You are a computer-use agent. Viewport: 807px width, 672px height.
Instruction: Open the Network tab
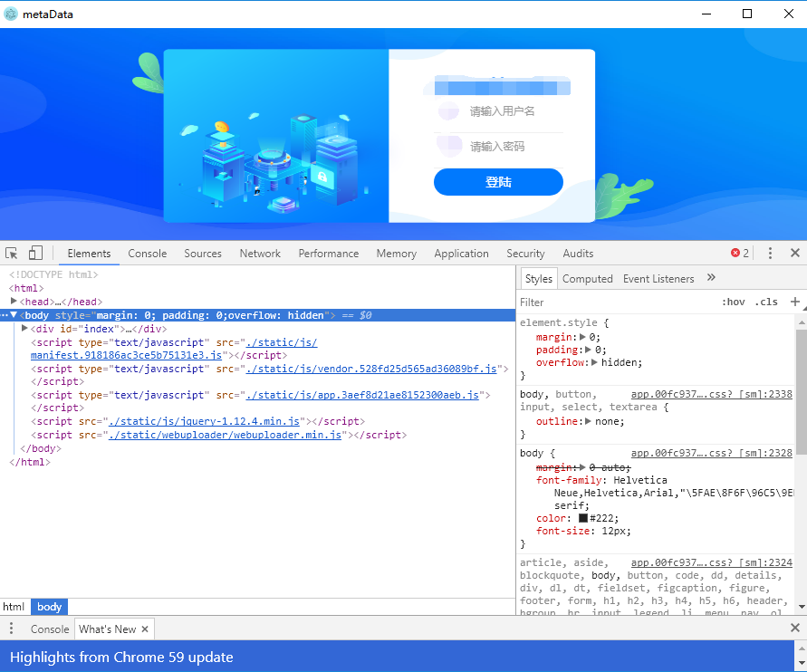(x=260, y=254)
